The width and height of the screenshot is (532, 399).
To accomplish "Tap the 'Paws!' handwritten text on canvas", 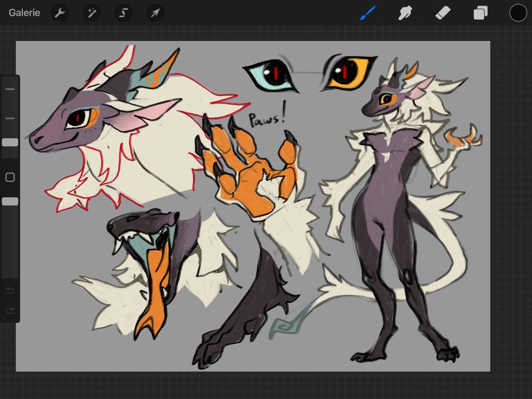I will [268, 115].
